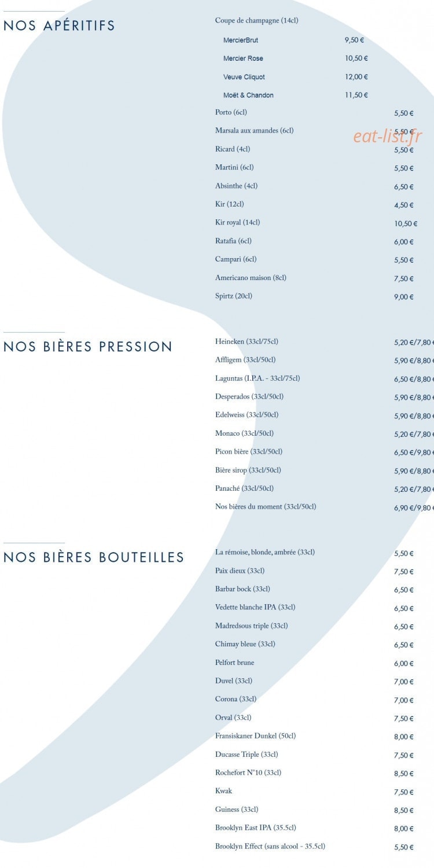The image size is (434, 868).
Task: Select the Kir royal (14cl) item
Action: pyautogui.click(x=237, y=223)
